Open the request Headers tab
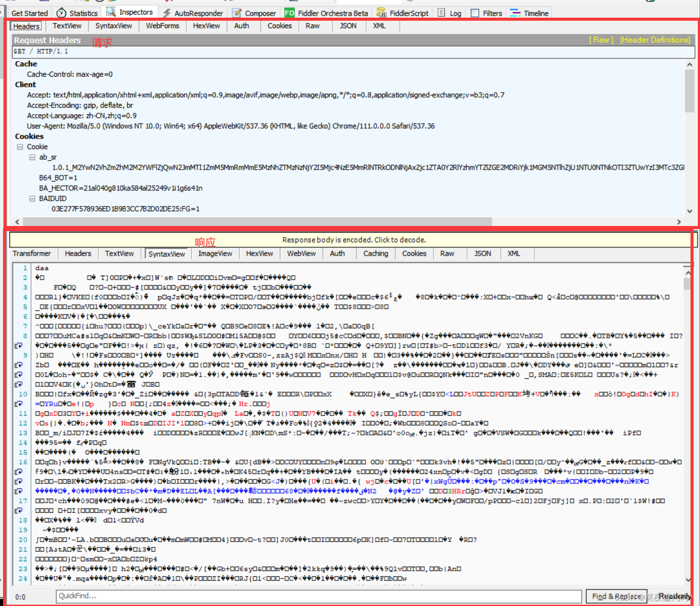 pyautogui.click(x=26, y=26)
